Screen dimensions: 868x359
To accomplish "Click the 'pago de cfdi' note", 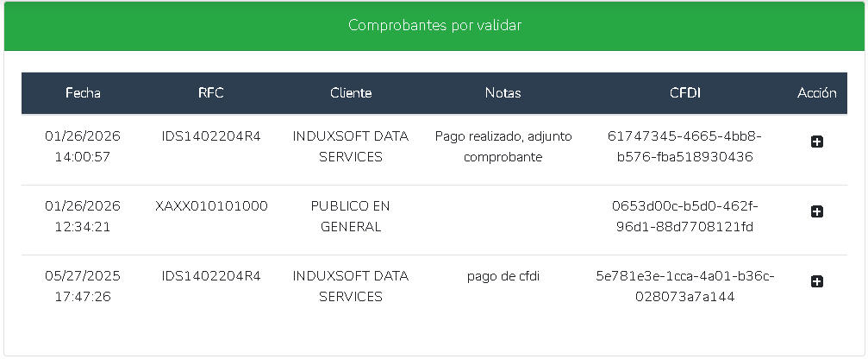I will pyautogui.click(x=503, y=276).
